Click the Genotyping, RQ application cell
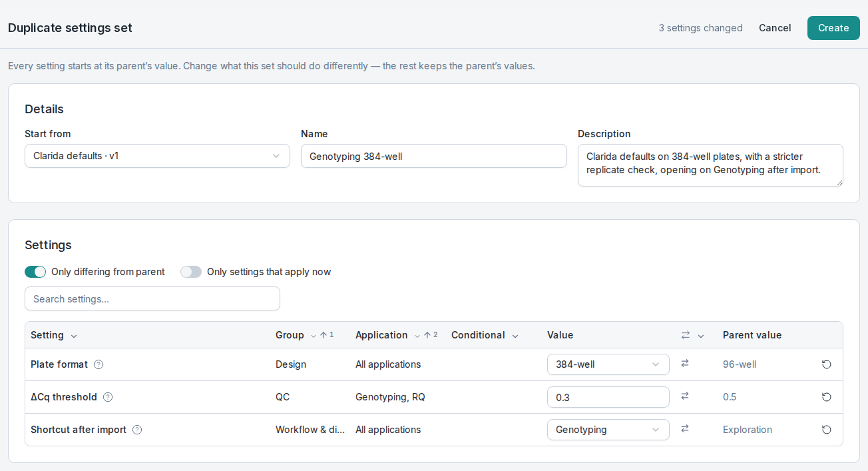The image size is (868, 471). (x=390, y=397)
